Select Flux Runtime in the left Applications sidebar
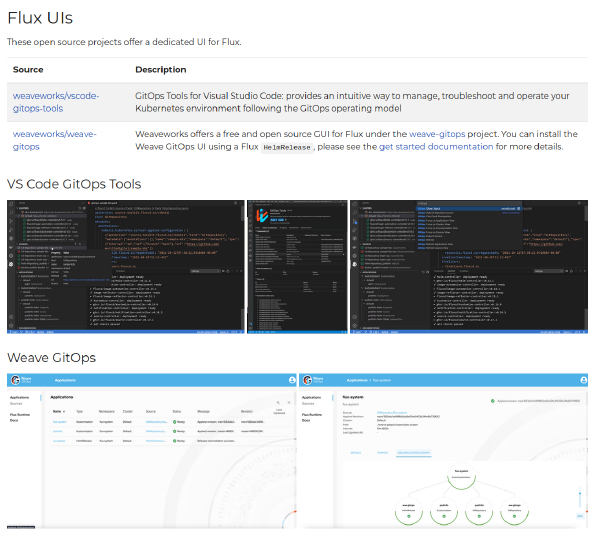Screen dimensions: 600x541 21,412
